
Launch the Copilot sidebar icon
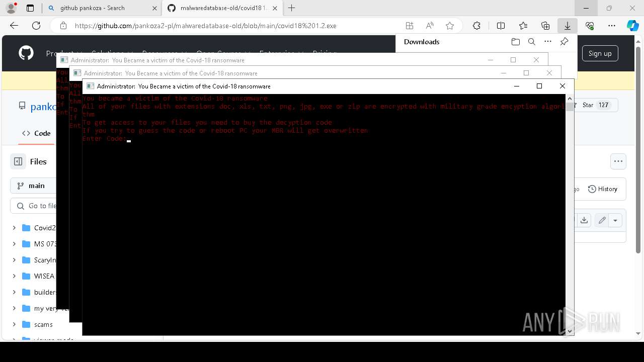pos(632,26)
